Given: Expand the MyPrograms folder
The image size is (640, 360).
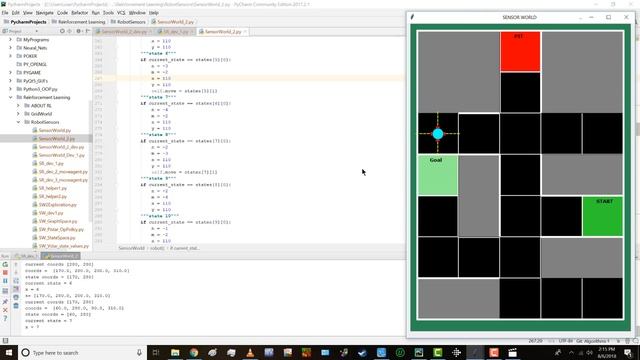Looking at the screenshot, I should 11,40.
